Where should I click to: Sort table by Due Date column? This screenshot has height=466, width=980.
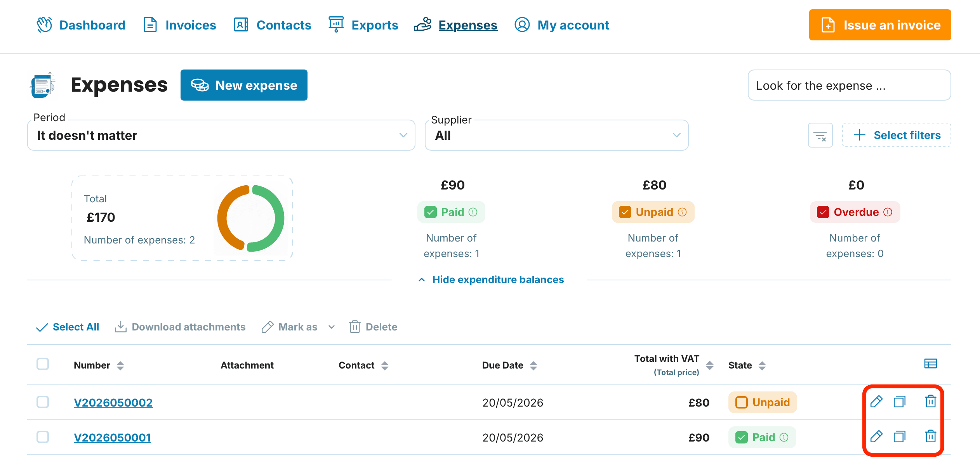point(533,365)
